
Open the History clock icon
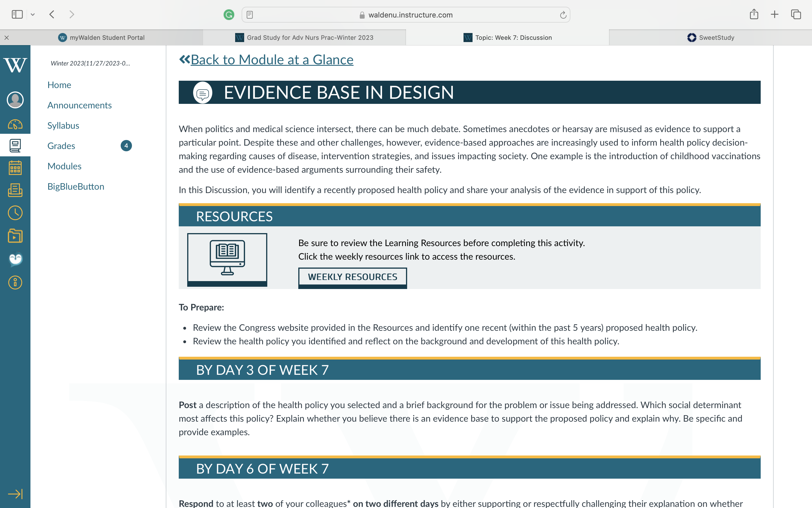coord(15,213)
